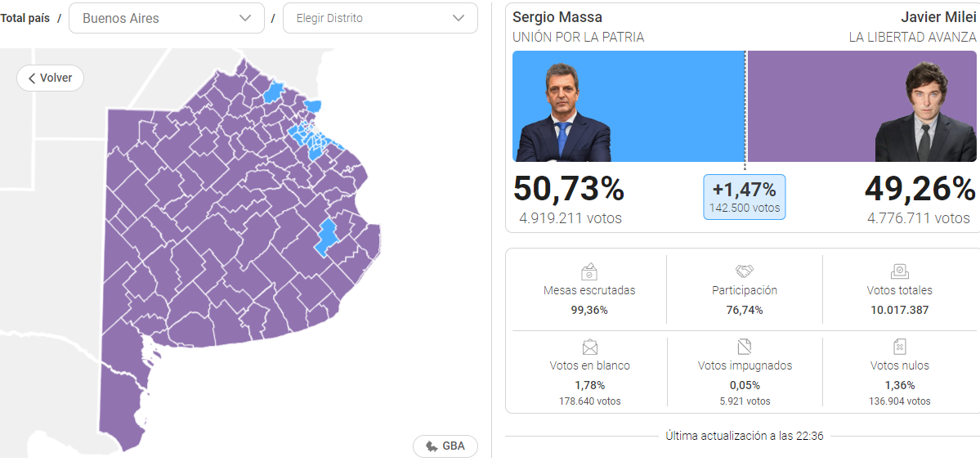Click the Votos nulos crossed document icon
The image size is (980, 466).
(899, 346)
